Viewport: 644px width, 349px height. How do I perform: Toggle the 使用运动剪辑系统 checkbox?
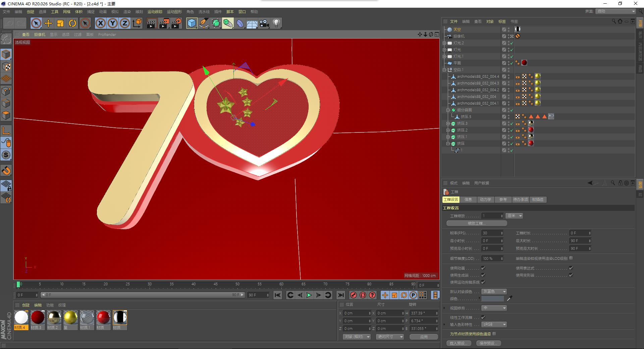[x=483, y=282]
